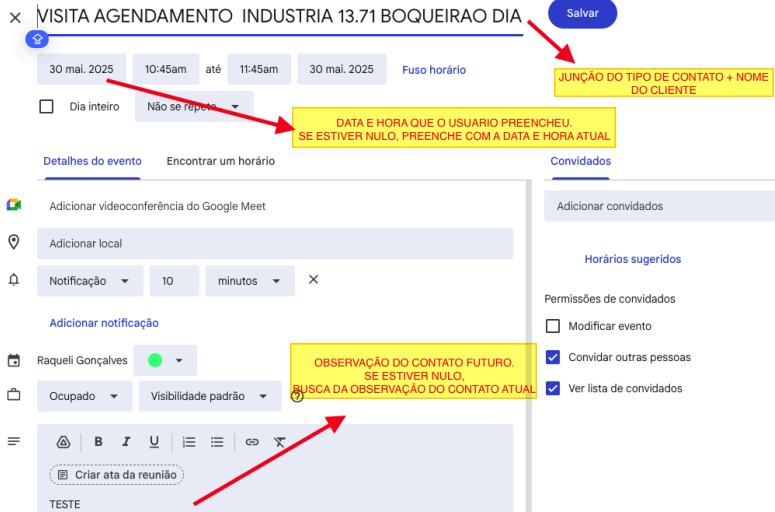Attach a Google Drive file
The height and width of the screenshot is (512, 775).
63,442
